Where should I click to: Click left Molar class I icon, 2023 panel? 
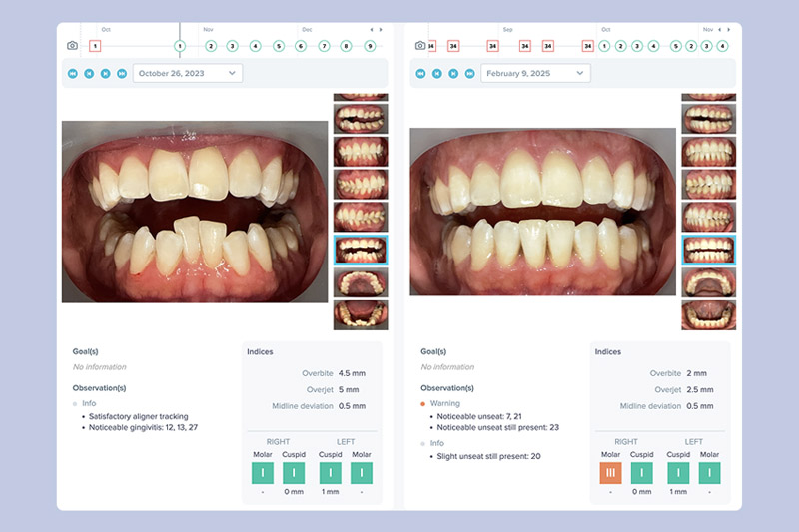[362, 473]
